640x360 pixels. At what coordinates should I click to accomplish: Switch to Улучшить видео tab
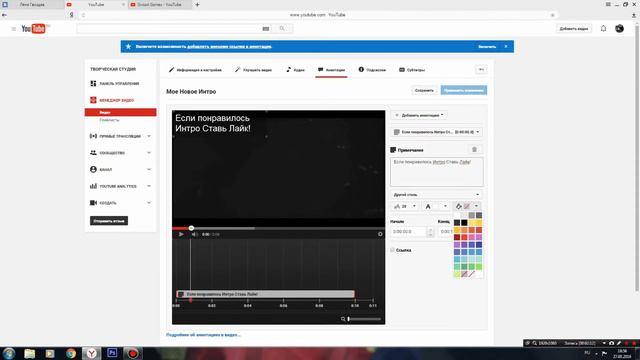pos(253,70)
